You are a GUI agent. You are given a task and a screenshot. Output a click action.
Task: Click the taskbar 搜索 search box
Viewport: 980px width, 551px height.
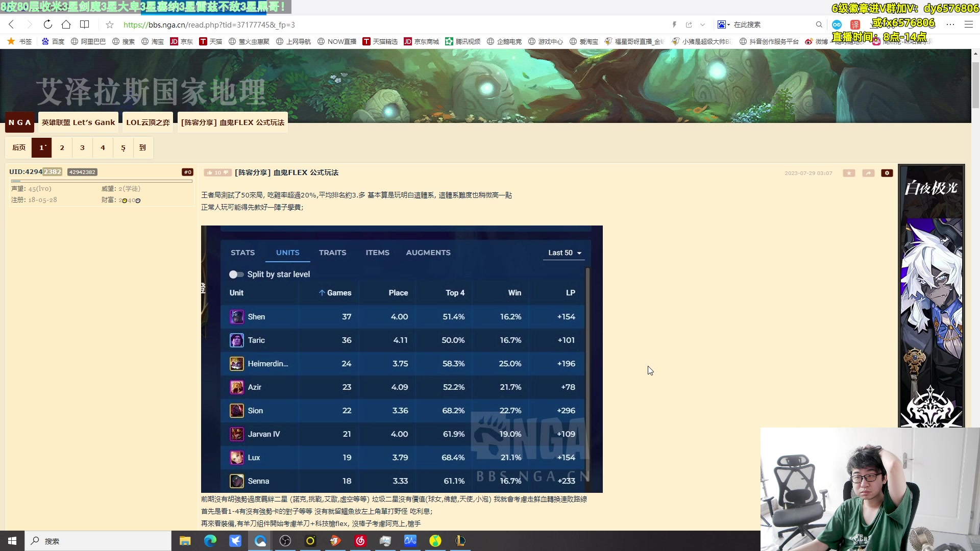click(x=98, y=541)
